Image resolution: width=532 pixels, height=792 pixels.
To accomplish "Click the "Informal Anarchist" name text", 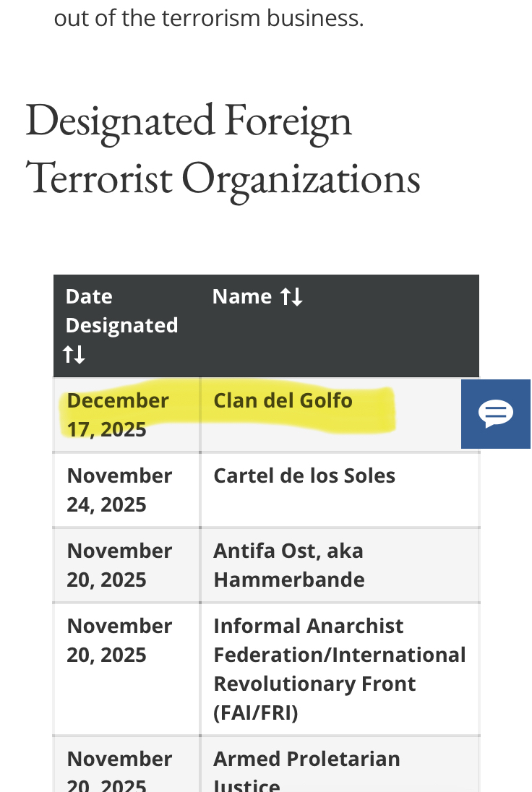I will click(x=309, y=626).
